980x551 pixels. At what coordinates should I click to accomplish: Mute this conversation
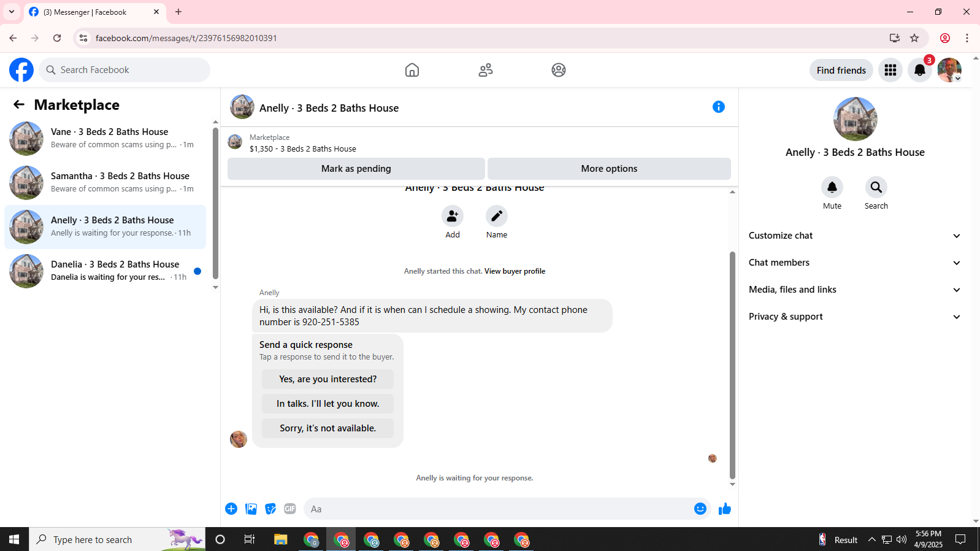click(832, 187)
